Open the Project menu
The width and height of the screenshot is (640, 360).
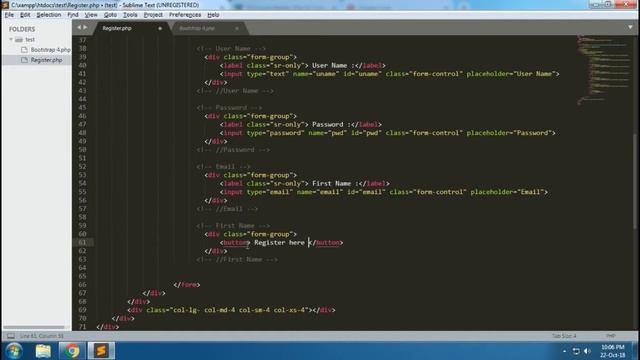(x=153, y=15)
